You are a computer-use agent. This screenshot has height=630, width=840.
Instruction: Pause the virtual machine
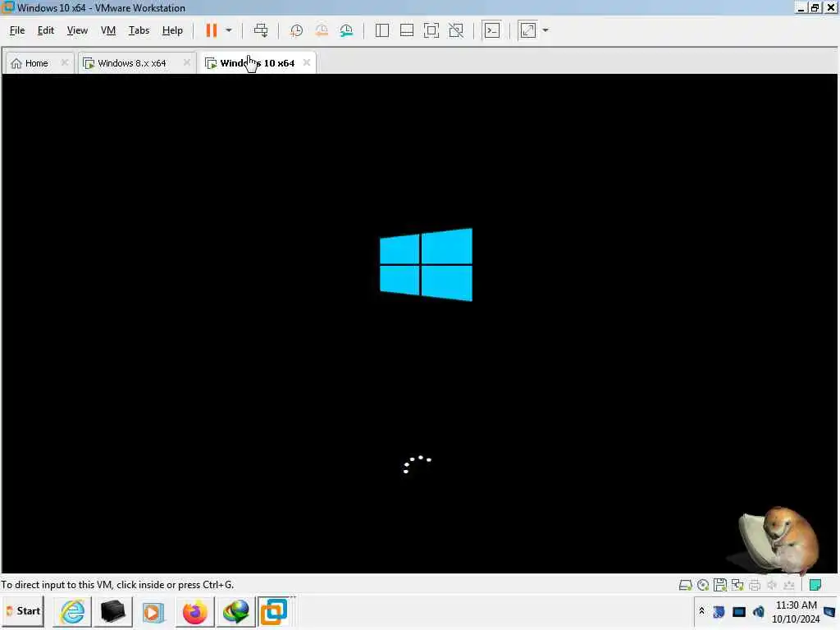212,30
